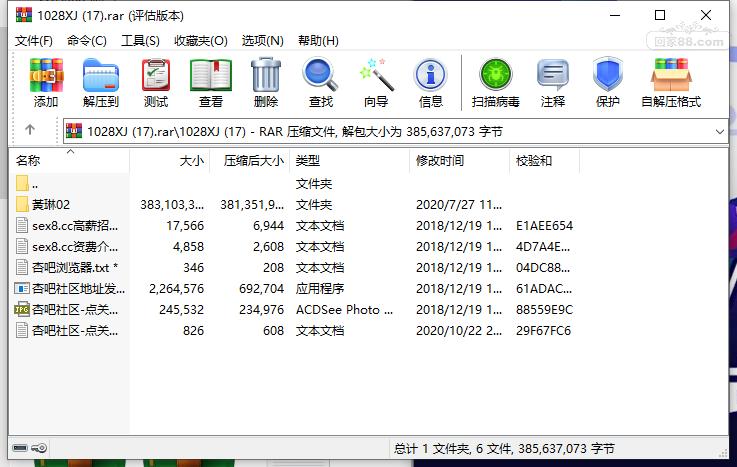Click the 扫描病毒 (Virus Scan) icon
Viewport: 737px width, 467px height.
click(495, 75)
